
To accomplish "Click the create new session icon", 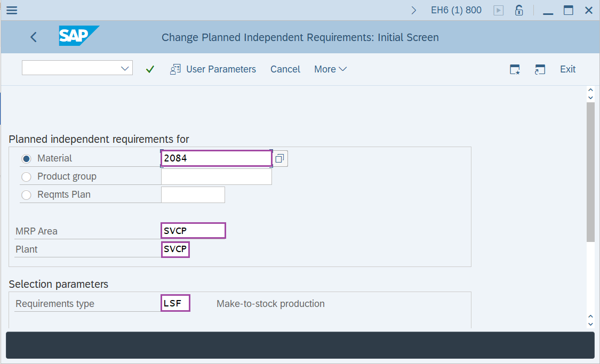I will click(515, 69).
